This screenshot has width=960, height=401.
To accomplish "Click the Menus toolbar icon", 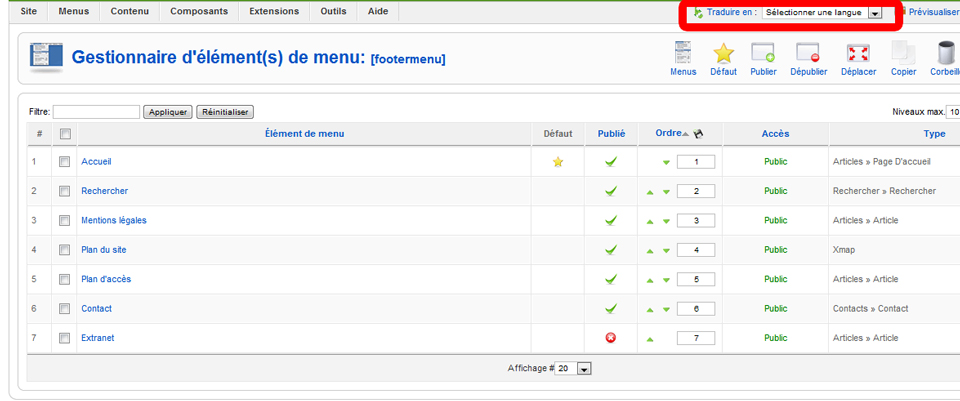I will (x=683, y=58).
